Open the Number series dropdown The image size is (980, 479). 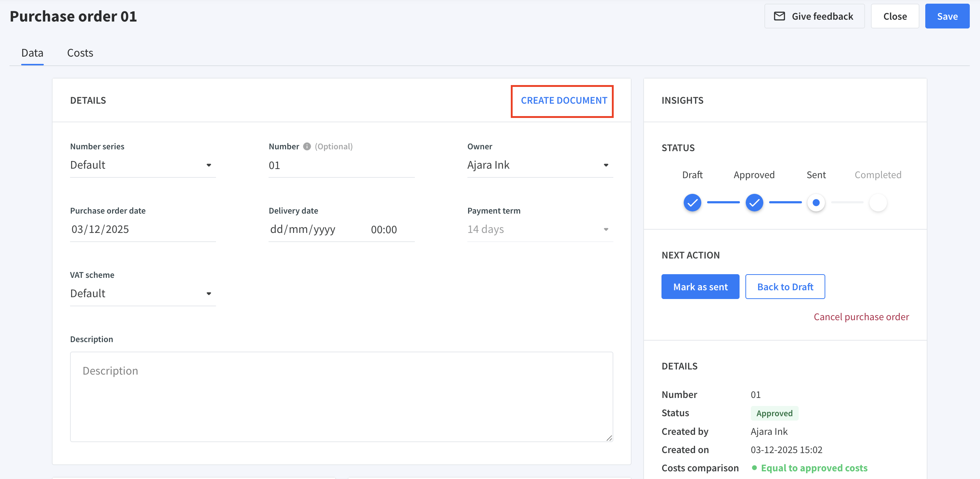pyautogui.click(x=143, y=165)
